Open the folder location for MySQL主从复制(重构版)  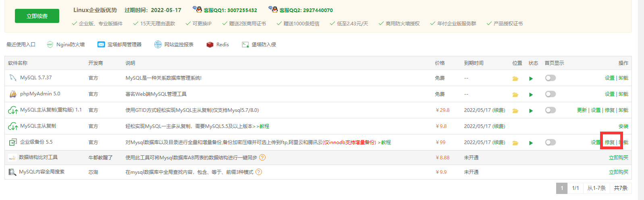pos(515,111)
